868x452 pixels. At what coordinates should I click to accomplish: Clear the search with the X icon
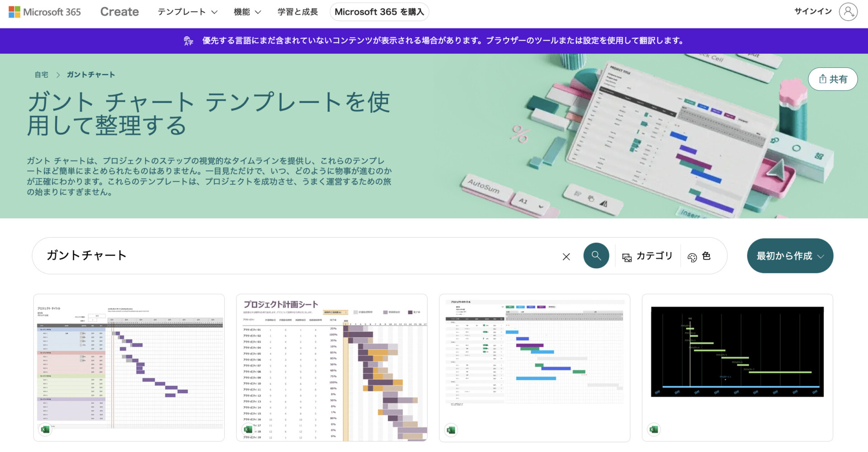(x=566, y=257)
